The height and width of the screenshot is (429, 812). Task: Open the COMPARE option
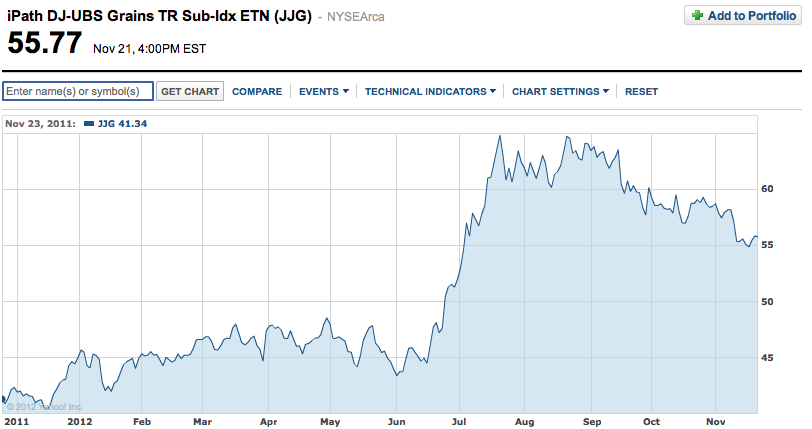pyautogui.click(x=257, y=92)
